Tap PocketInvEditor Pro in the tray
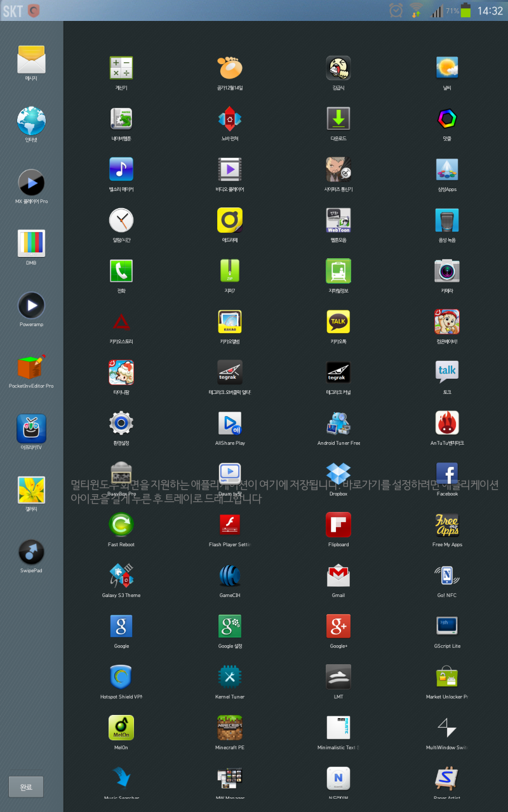 click(31, 367)
